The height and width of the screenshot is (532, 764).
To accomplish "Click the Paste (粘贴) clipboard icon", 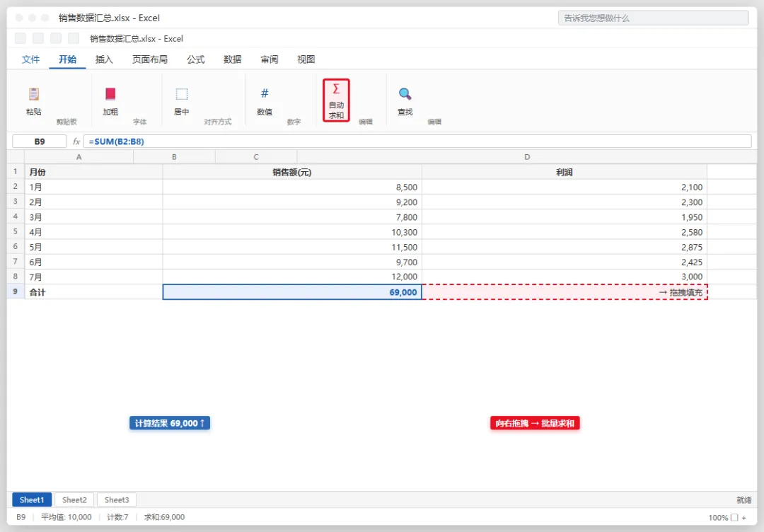I will tap(34, 93).
